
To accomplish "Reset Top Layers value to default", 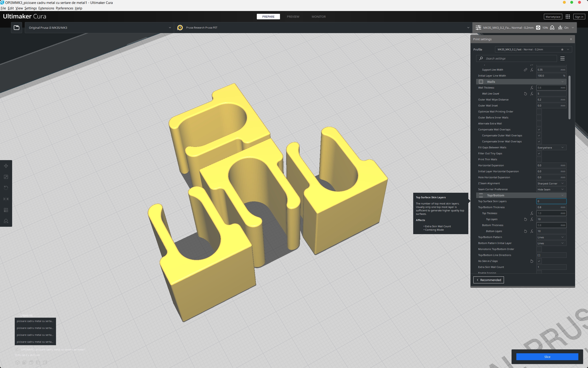I will tap(525, 219).
